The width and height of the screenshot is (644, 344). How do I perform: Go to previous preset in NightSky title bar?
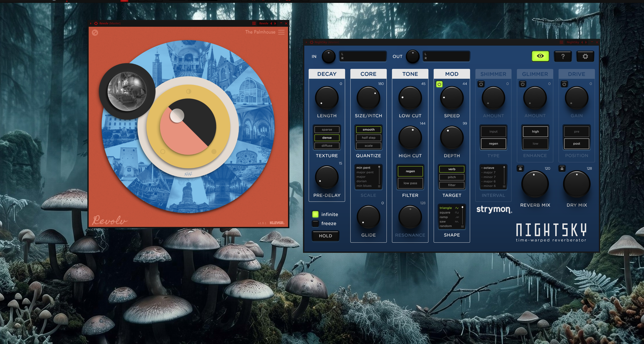coord(582,42)
